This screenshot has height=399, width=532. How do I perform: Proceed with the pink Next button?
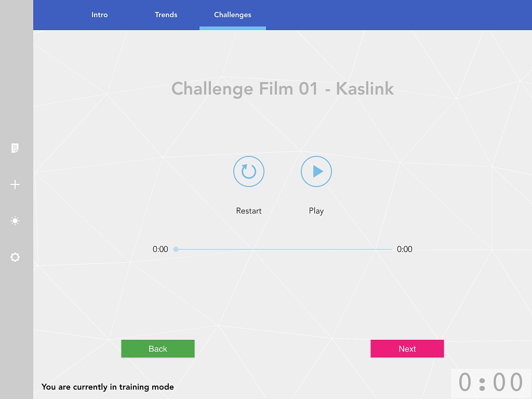click(x=407, y=349)
